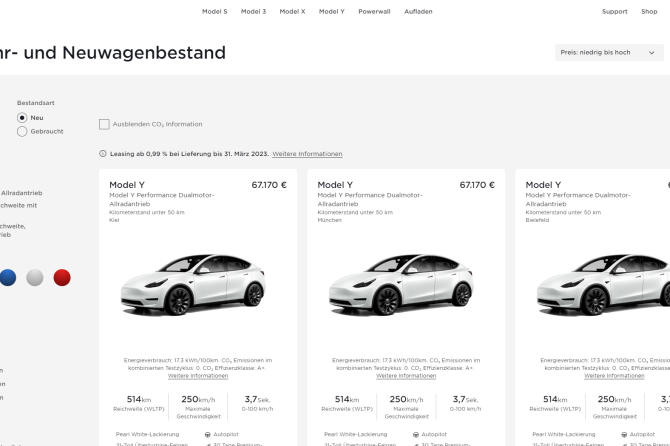
Task: Click the location text 'München'
Action: pos(329,220)
